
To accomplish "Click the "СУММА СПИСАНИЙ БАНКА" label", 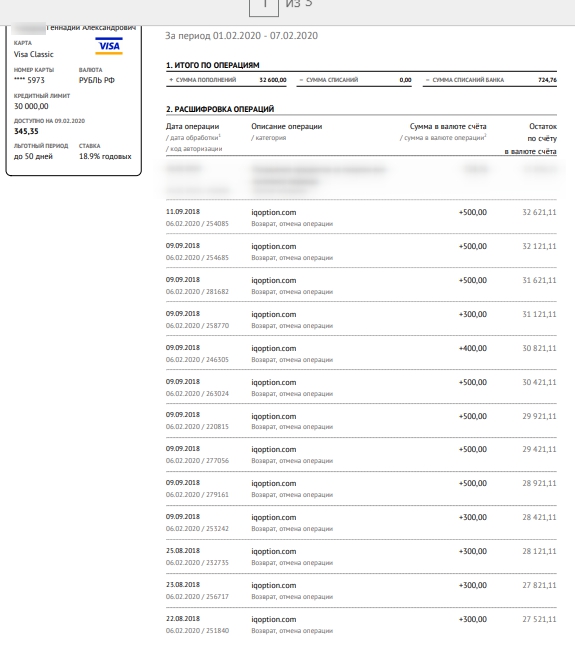I will (x=468, y=80).
